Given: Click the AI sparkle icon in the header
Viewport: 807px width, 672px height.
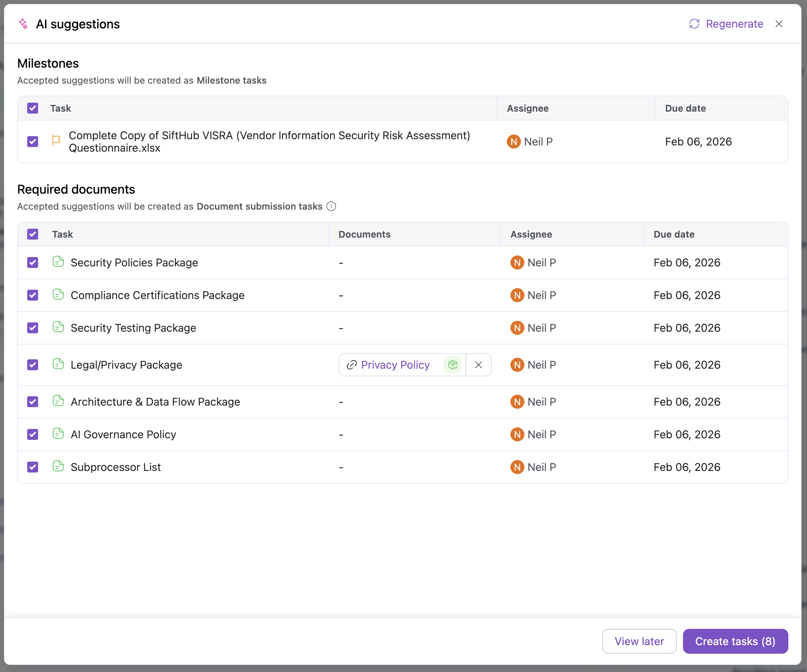Looking at the screenshot, I should pyautogui.click(x=23, y=24).
